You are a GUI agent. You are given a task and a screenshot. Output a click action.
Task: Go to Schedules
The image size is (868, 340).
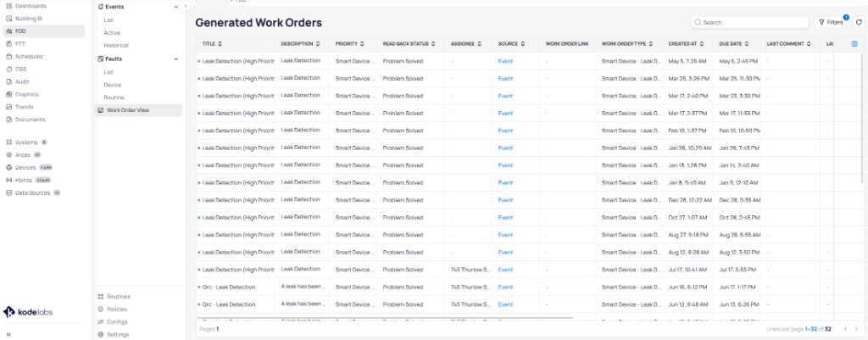28,57
